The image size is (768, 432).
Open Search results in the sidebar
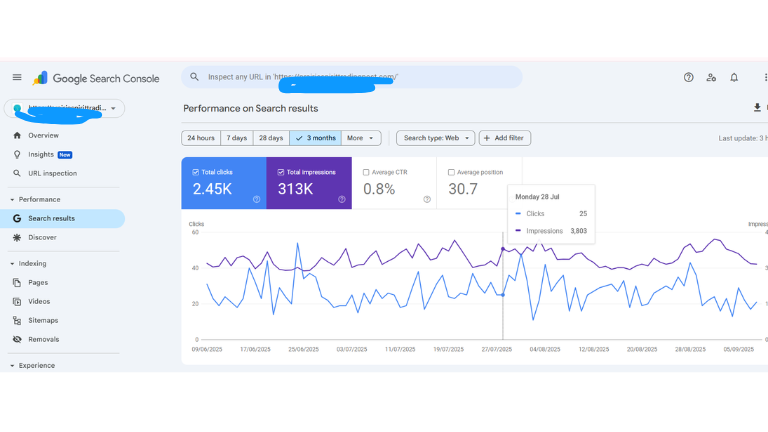click(x=63, y=218)
